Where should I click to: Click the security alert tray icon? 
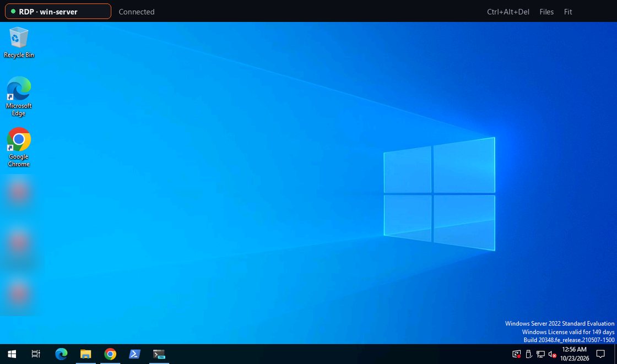(517, 354)
